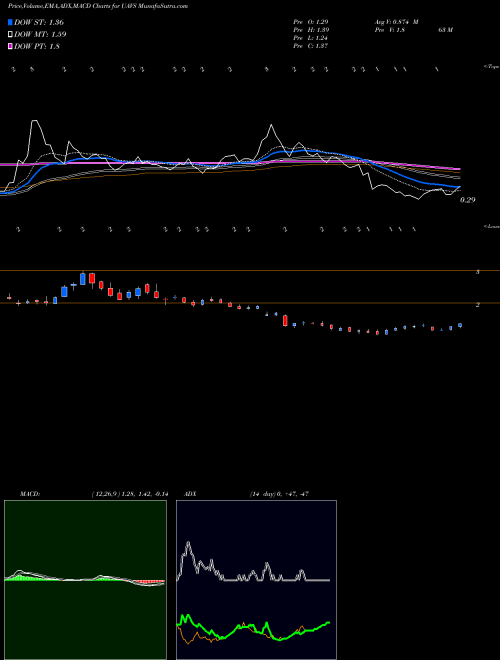This screenshot has height=660, width=500.
Task: Click the 'ADX' panel heading
Action: 190,494
